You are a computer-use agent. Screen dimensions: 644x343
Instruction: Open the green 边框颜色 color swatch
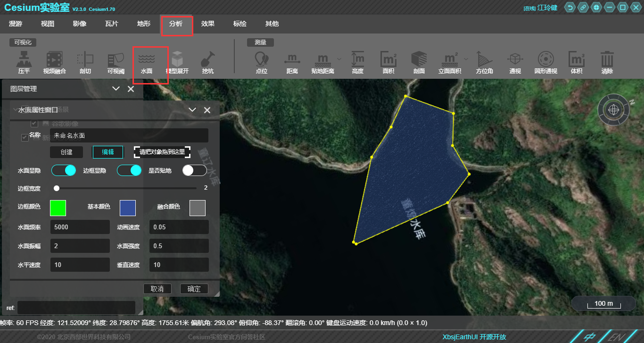[58, 208]
